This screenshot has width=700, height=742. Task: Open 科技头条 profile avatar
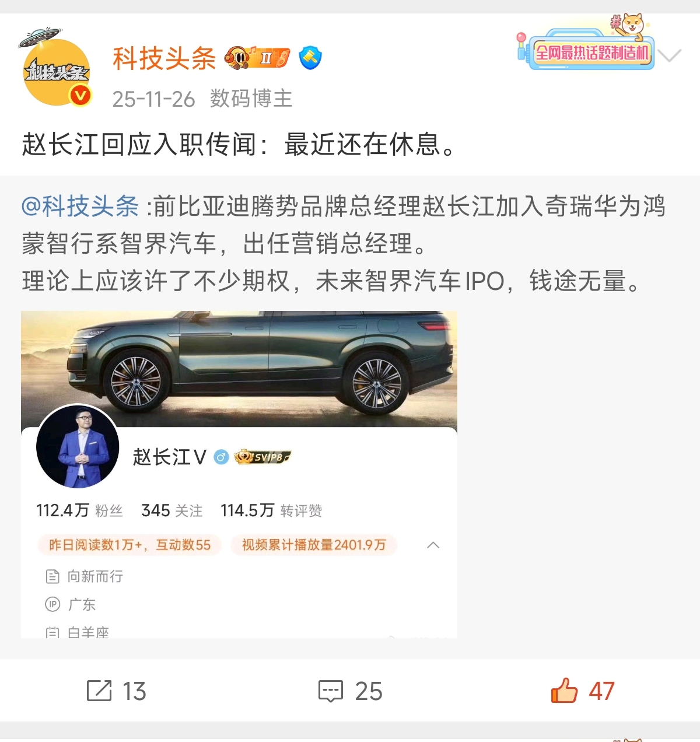point(57,71)
